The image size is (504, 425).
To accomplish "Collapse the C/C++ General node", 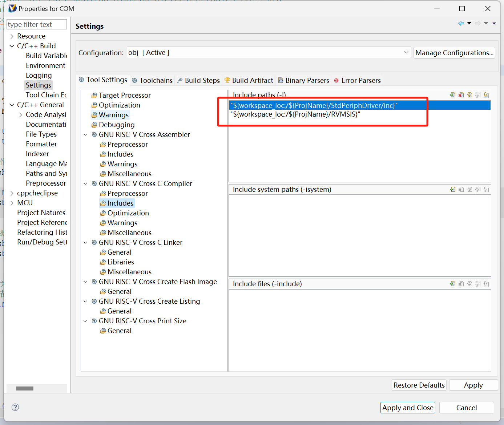I will click(x=12, y=105).
